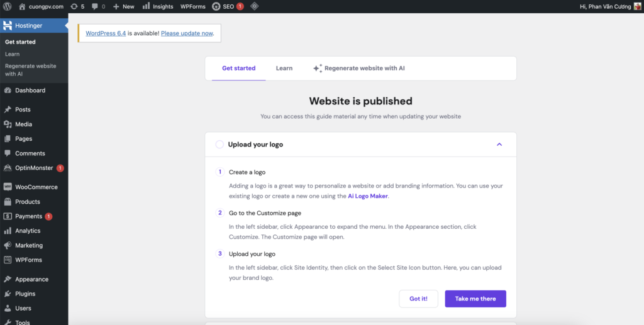644x325 pixels.
Task: Click the SEO gear icon in admin bar
Action: point(216,6)
